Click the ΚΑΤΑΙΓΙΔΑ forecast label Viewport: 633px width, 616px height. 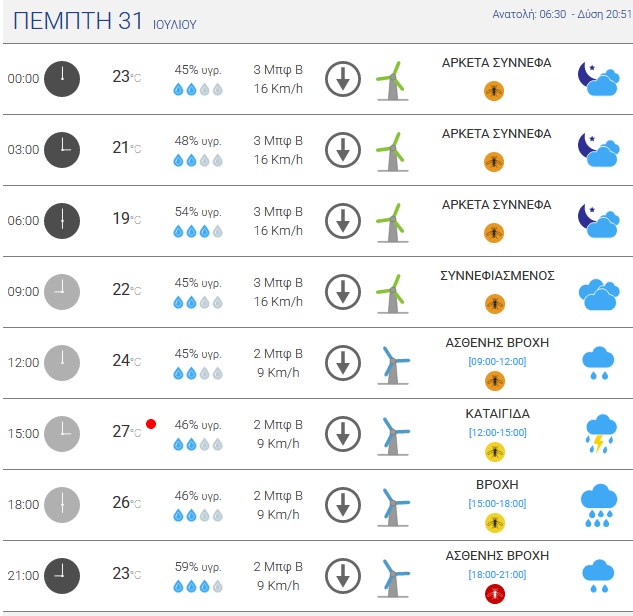click(497, 414)
